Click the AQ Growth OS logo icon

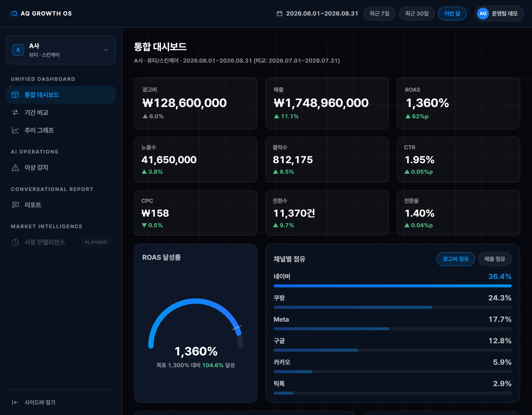pos(13,14)
